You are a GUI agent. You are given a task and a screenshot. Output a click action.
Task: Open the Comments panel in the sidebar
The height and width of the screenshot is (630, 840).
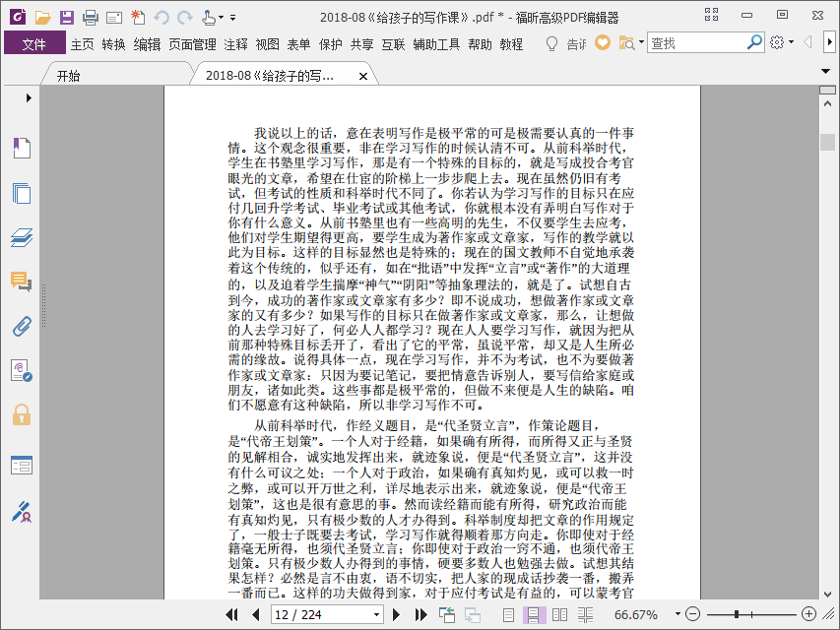pyautogui.click(x=22, y=282)
